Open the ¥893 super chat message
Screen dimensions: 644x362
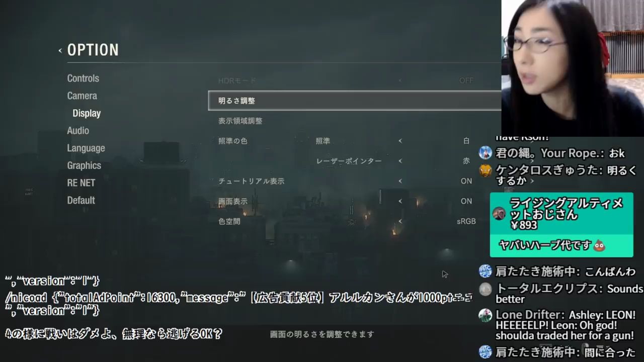tap(561, 225)
